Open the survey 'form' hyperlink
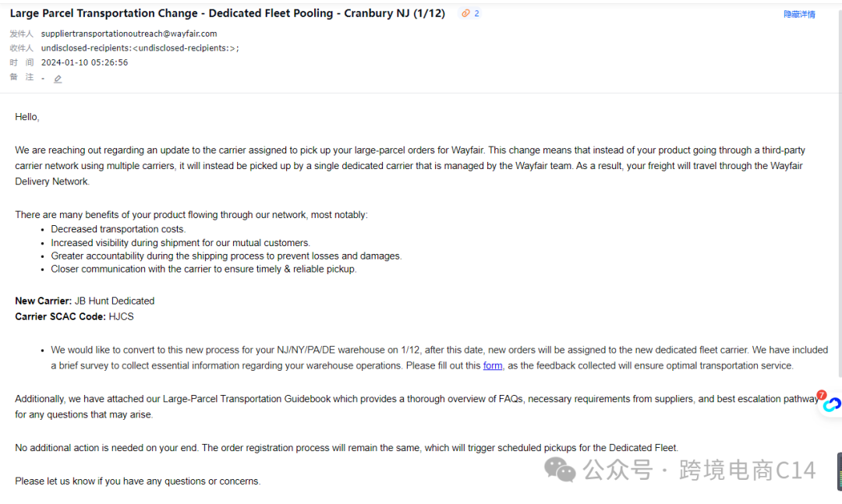The image size is (842, 504). [493, 365]
